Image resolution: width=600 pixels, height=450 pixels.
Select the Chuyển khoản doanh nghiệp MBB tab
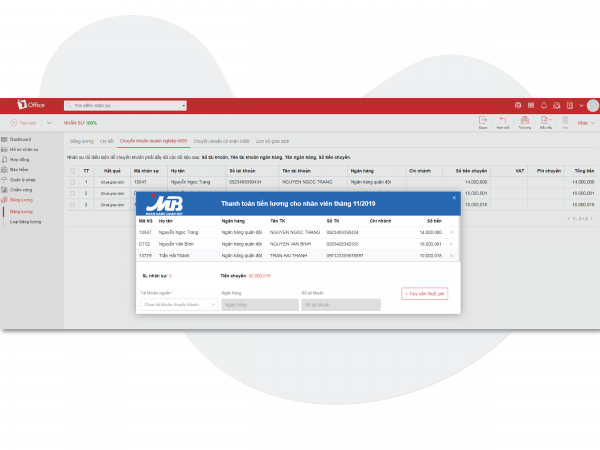click(153, 141)
